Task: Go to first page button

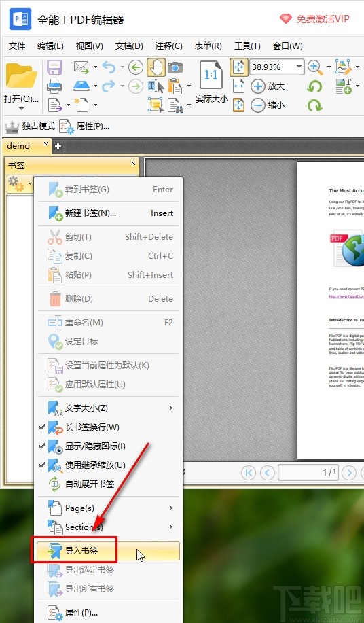Action: 249,472
